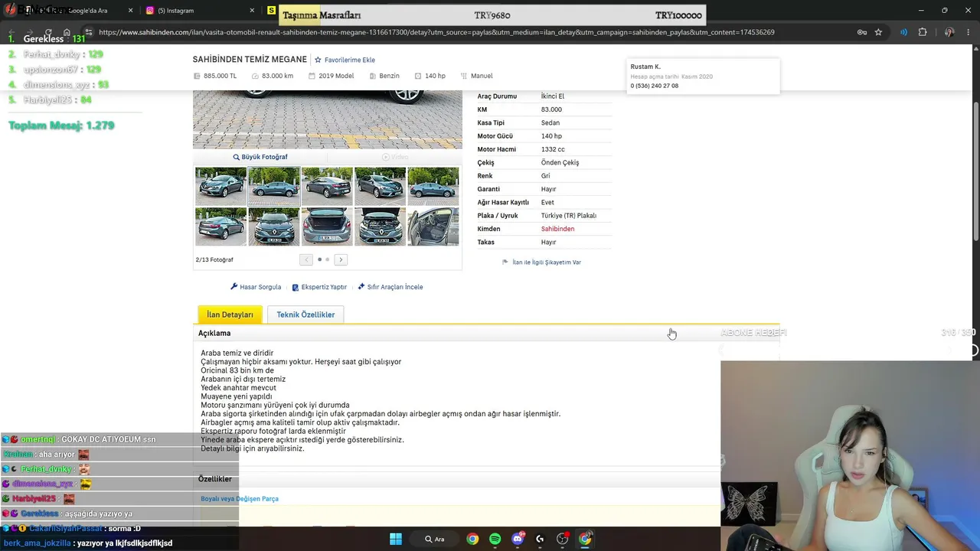
Task: Click the browser address bar URL
Action: click(436, 32)
